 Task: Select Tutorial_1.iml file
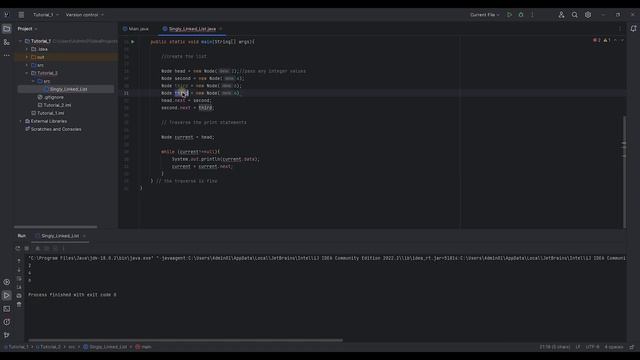[48, 113]
